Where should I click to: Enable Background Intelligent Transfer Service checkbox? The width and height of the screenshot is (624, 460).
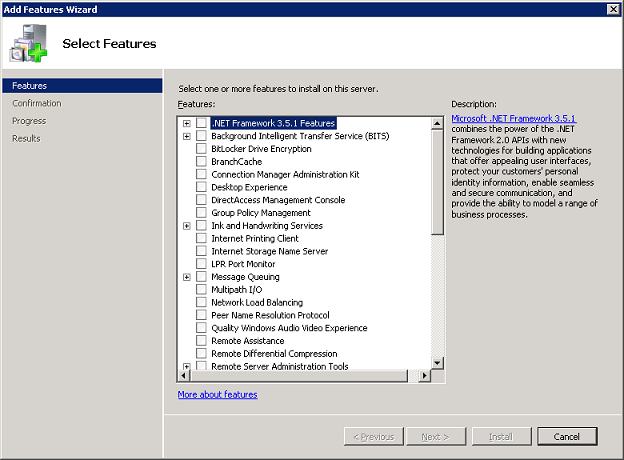(x=201, y=136)
